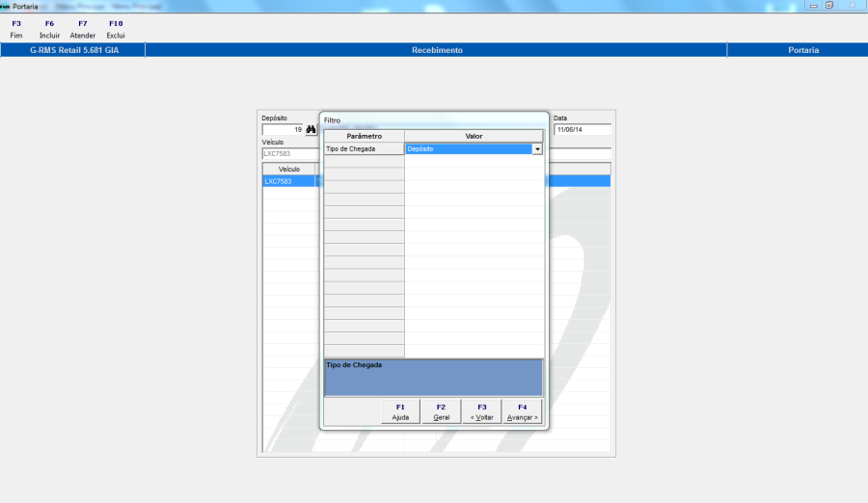Screen dimensions: 868x503
Task: Close the Portaria window
Action: [852, 6]
